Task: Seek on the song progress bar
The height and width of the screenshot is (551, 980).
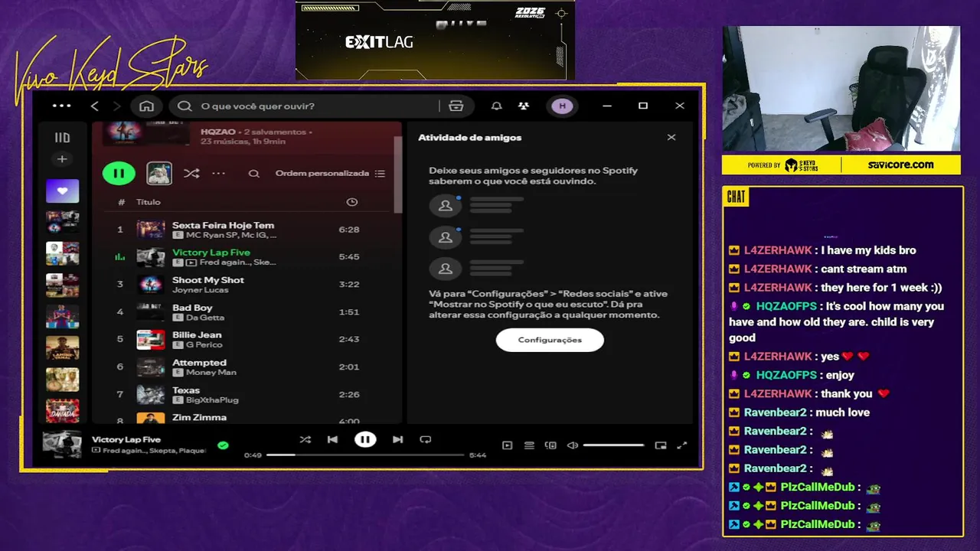Action: pyautogui.click(x=364, y=455)
